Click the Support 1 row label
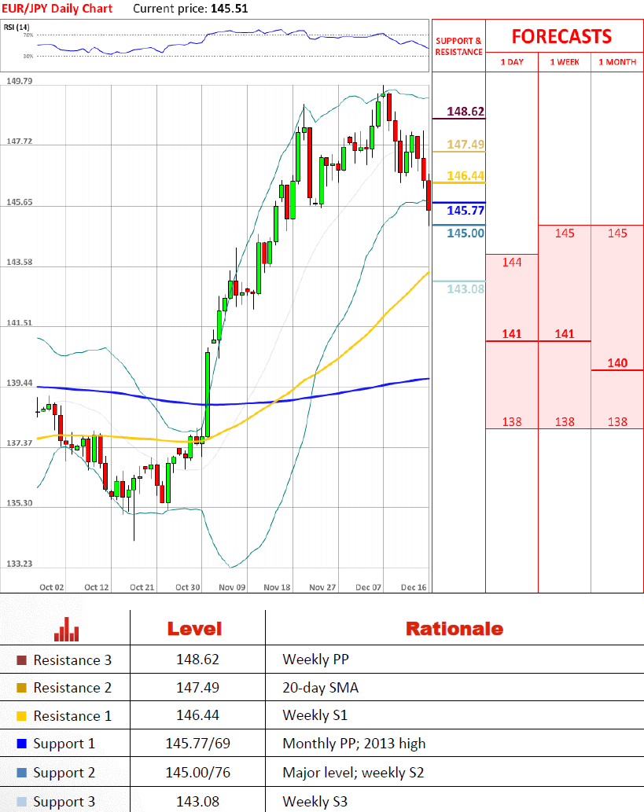The width and height of the screenshot is (644, 812). point(64,744)
